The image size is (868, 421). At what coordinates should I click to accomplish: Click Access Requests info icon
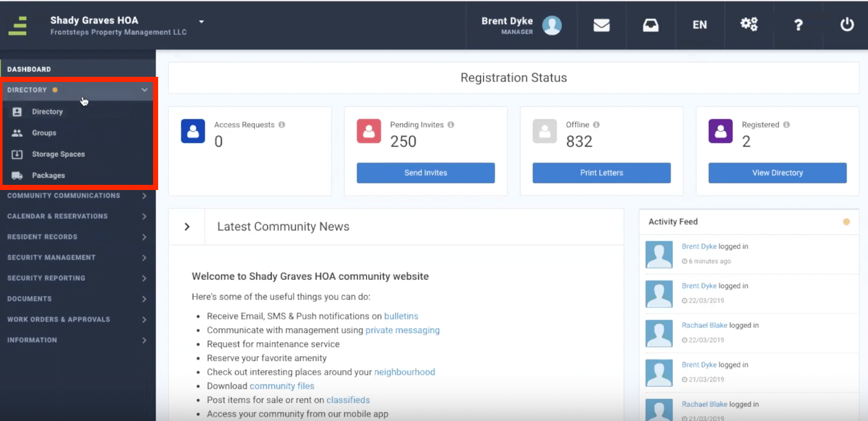coord(281,124)
